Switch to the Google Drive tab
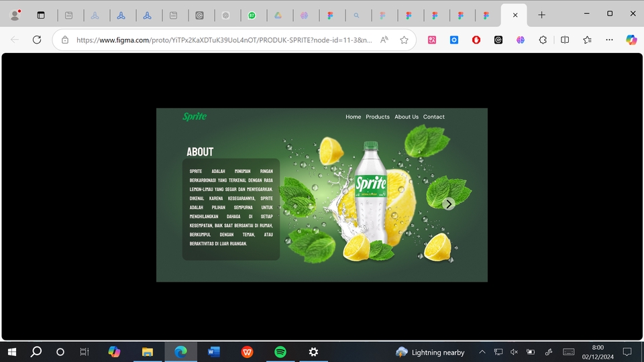Screen dimensions: 644x362 pyautogui.click(x=278, y=15)
